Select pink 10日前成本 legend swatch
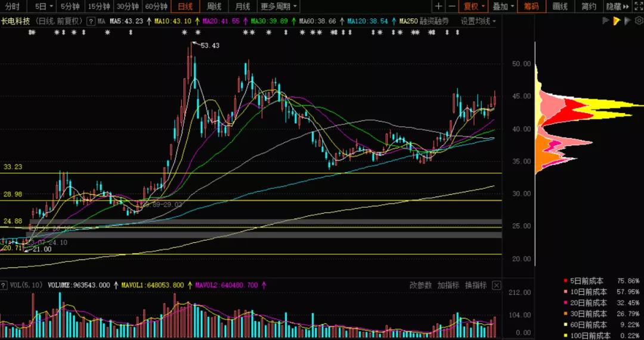 point(565,292)
